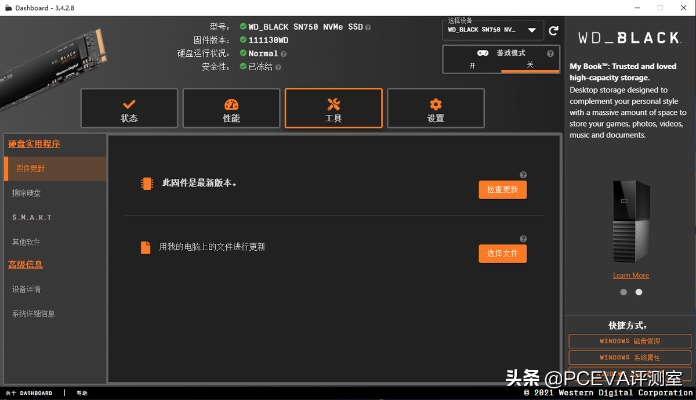The width and height of the screenshot is (696, 400).
Task: Click the green check beside WD_BLACK SN750 model
Action: [x=243, y=27]
